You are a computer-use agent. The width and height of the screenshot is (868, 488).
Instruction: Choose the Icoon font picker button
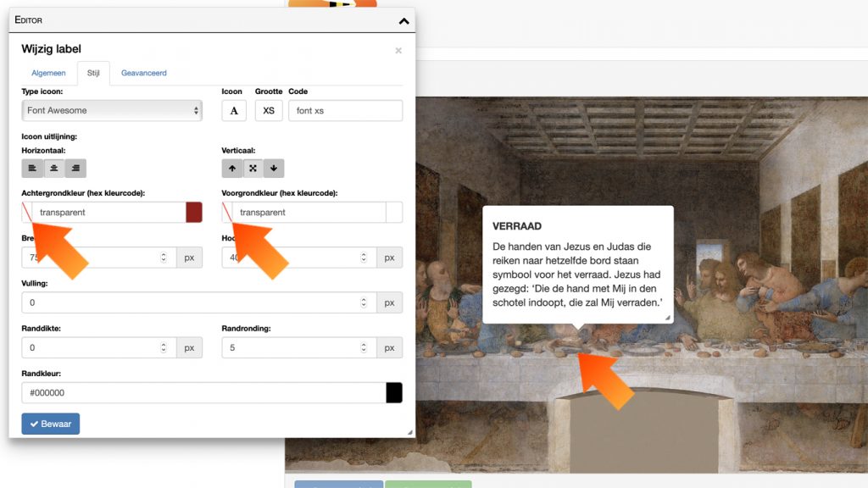234,111
